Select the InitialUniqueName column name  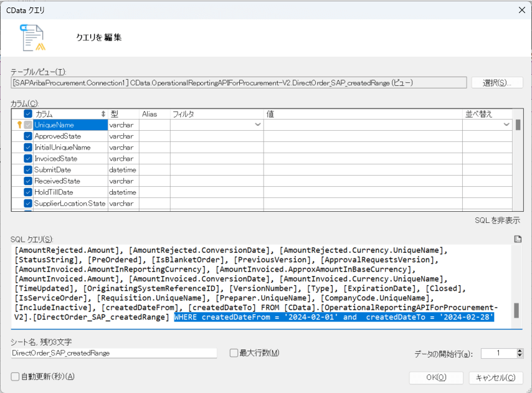click(62, 147)
